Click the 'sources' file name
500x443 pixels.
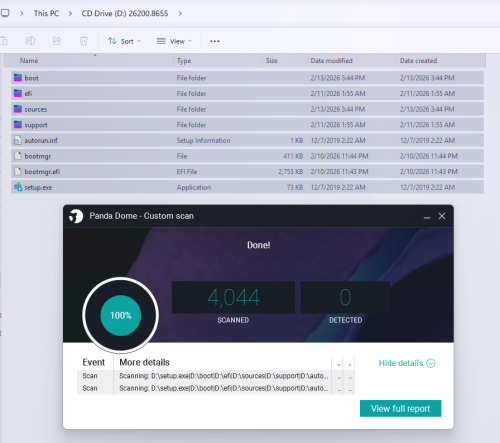pyautogui.click(x=36, y=109)
